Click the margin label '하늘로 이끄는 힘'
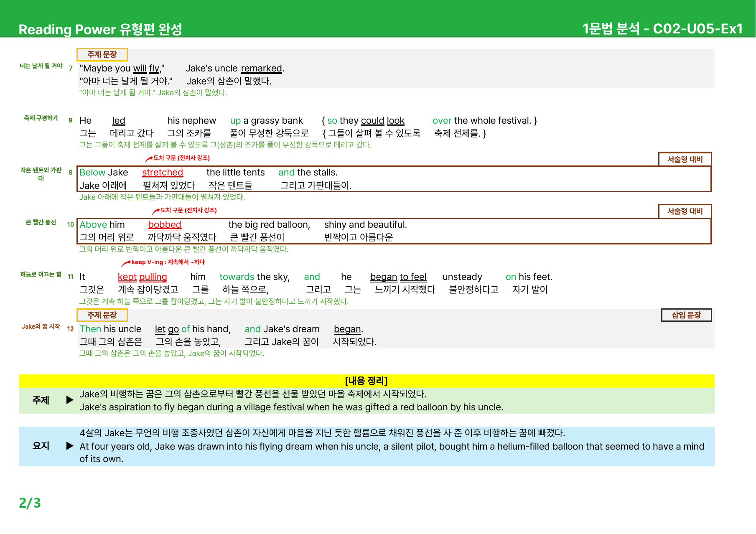756x534 pixels. 41,275
